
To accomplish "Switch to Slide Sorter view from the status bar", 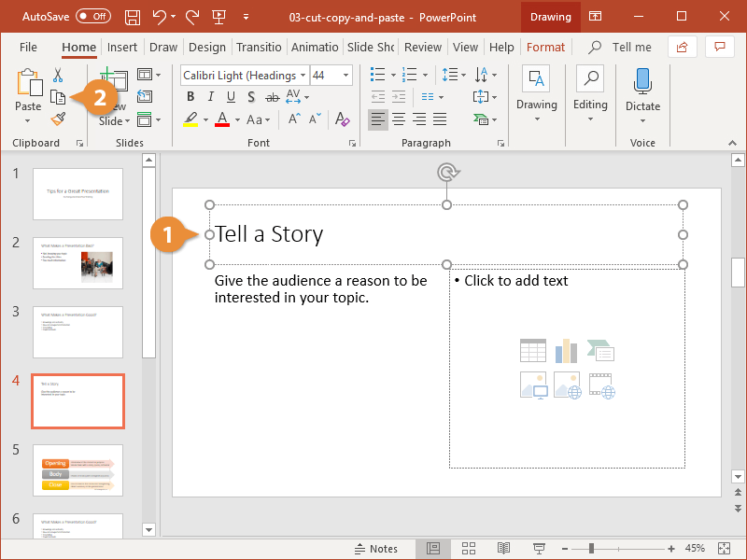I will pos(468,549).
